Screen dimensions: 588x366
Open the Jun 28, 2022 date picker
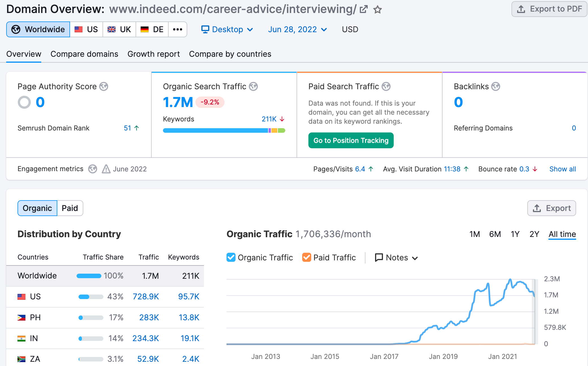[x=298, y=29]
